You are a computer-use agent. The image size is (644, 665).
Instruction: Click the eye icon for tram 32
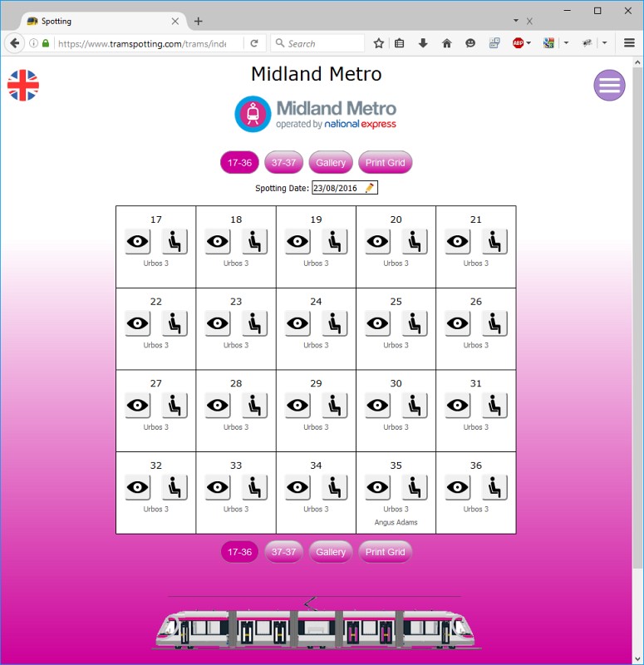pos(138,487)
